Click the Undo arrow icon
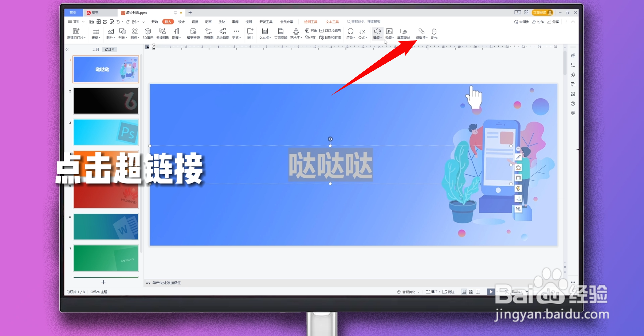 tap(118, 22)
